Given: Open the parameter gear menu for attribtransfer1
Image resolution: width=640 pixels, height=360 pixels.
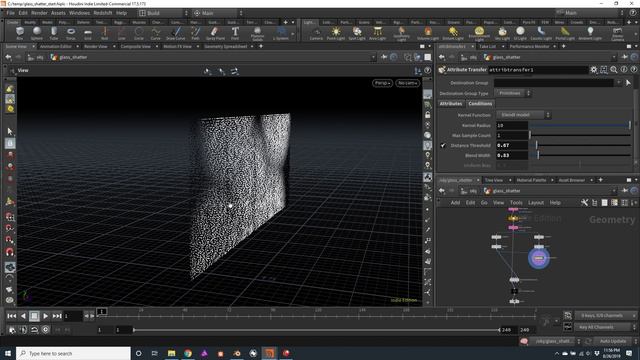Looking at the screenshot, I should coord(594,70).
